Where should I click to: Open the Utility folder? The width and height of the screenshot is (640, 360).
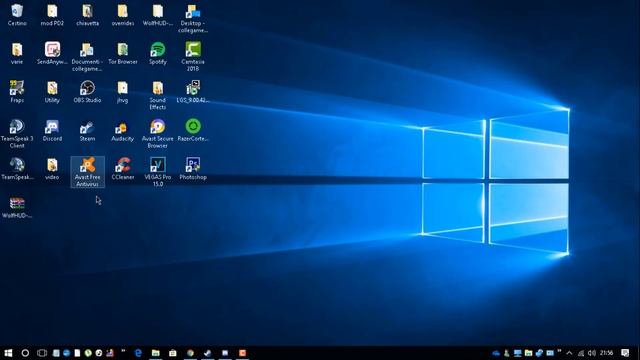(x=52, y=92)
